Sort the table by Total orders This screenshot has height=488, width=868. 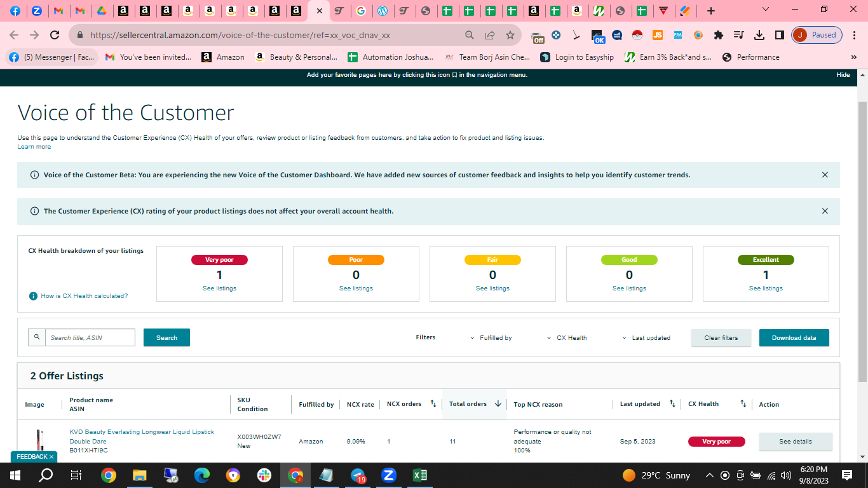click(498, 403)
